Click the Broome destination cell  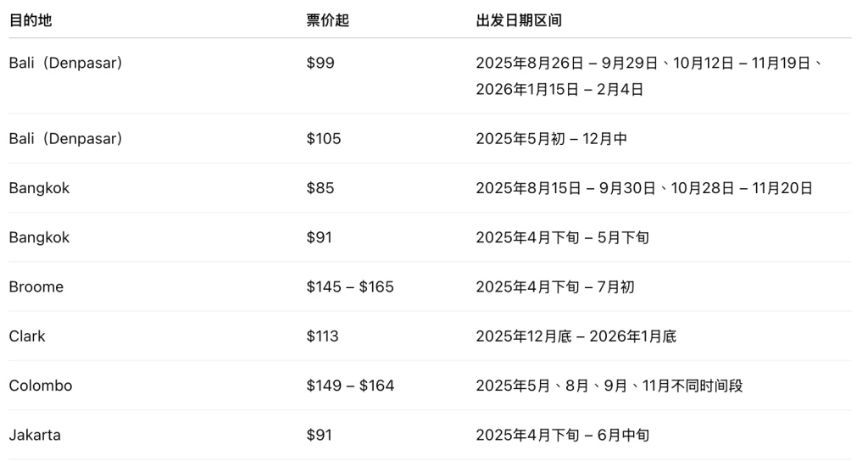[36, 286]
